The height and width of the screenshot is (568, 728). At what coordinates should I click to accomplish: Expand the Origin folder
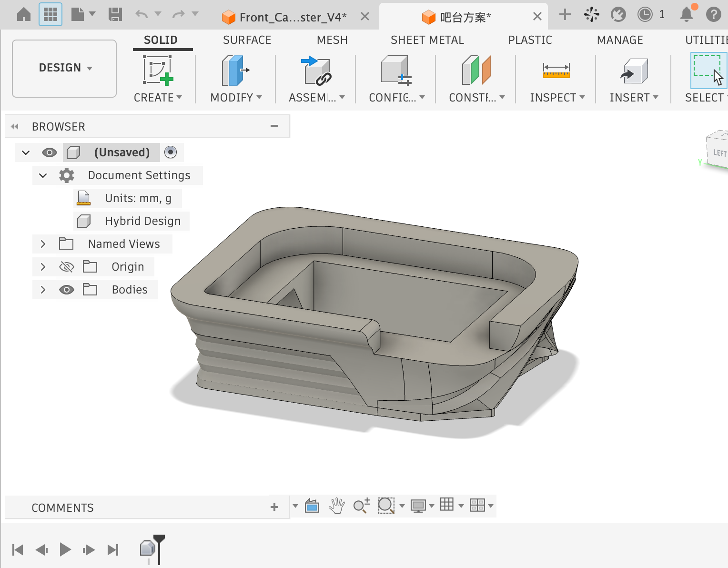pyautogui.click(x=43, y=267)
